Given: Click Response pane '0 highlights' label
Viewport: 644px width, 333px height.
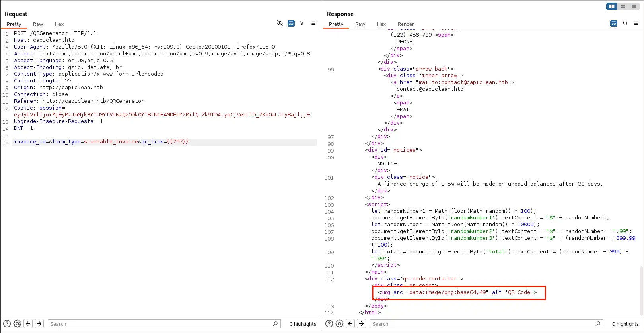Looking at the screenshot, I should 625,324.
